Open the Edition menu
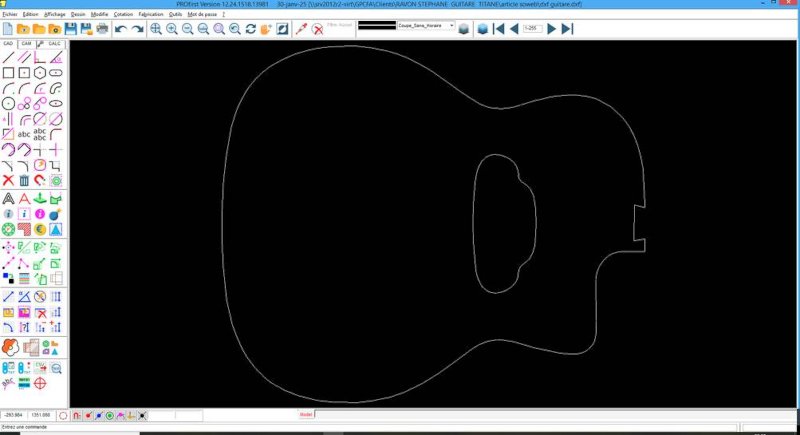This screenshot has height=435, width=800. pos(31,14)
